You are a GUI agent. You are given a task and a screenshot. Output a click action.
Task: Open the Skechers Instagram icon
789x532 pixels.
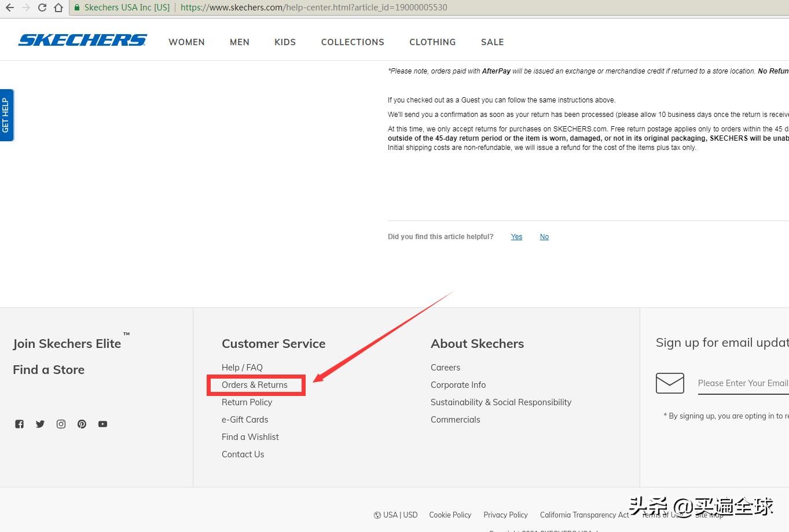pos(61,424)
